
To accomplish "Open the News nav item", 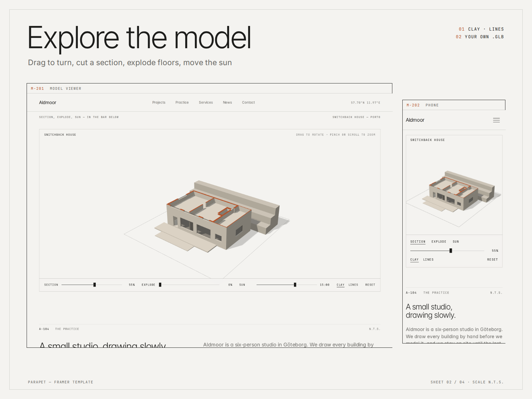I will tap(227, 102).
